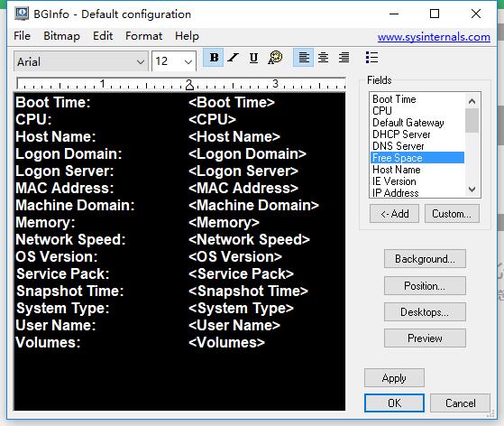Image resolution: width=504 pixels, height=426 pixels.
Task: Open the File menu
Action: tap(22, 36)
